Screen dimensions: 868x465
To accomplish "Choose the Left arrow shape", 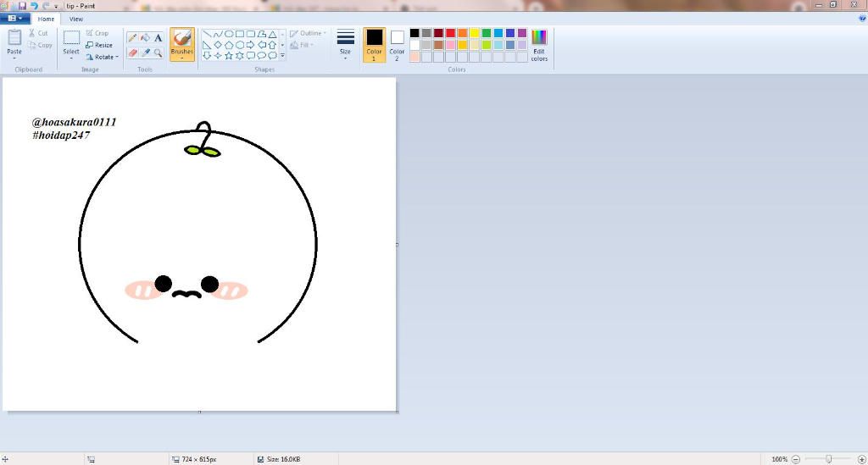I will point(261,45).
